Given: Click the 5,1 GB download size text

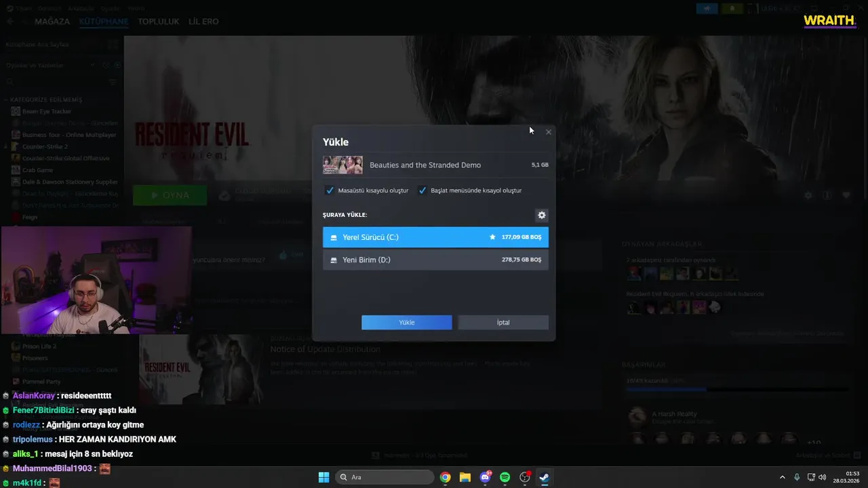Looking at the screenshot, I should click(540, 165).
